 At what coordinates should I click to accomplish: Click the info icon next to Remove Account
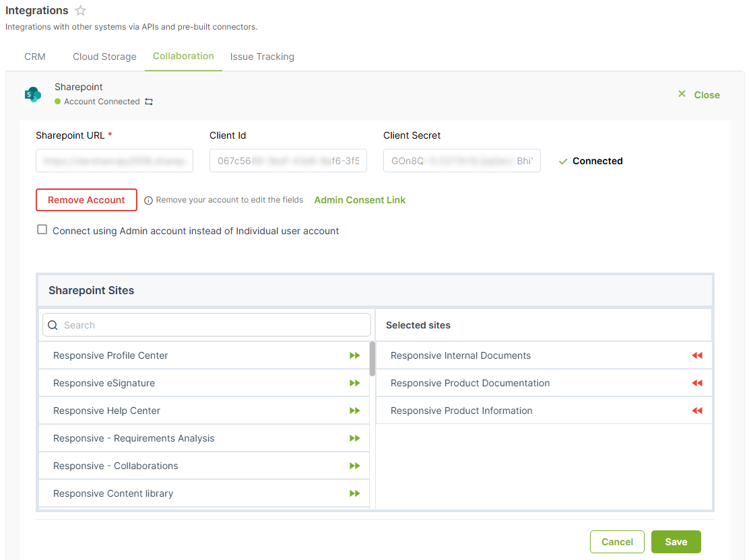point(150,199)
